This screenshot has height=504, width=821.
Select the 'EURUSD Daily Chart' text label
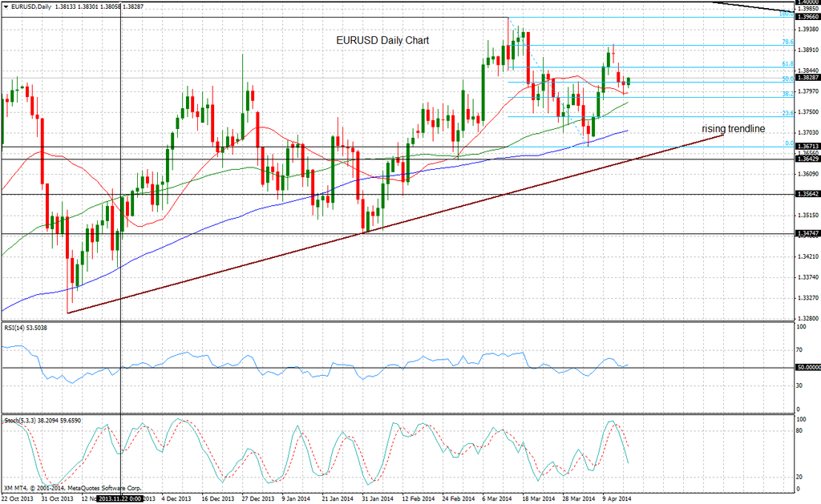pos(382,40)
